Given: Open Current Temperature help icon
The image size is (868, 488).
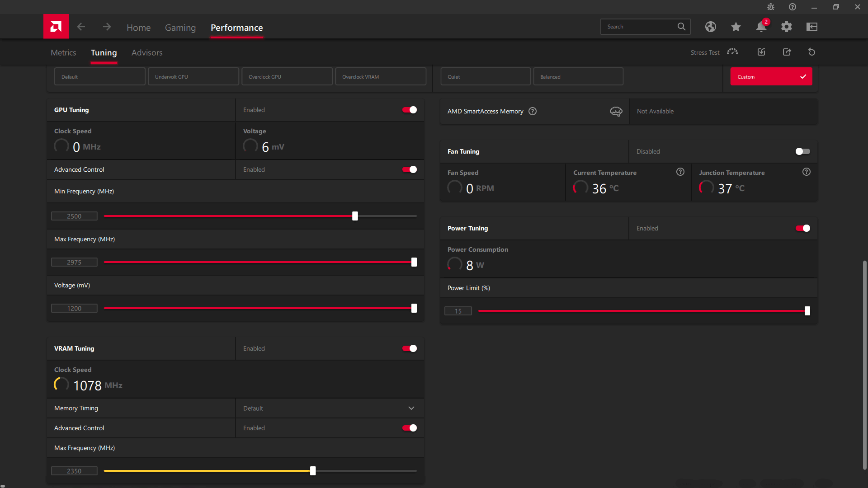Looking at the screenshot, I should pyautogui.click(x=680, y=172).
